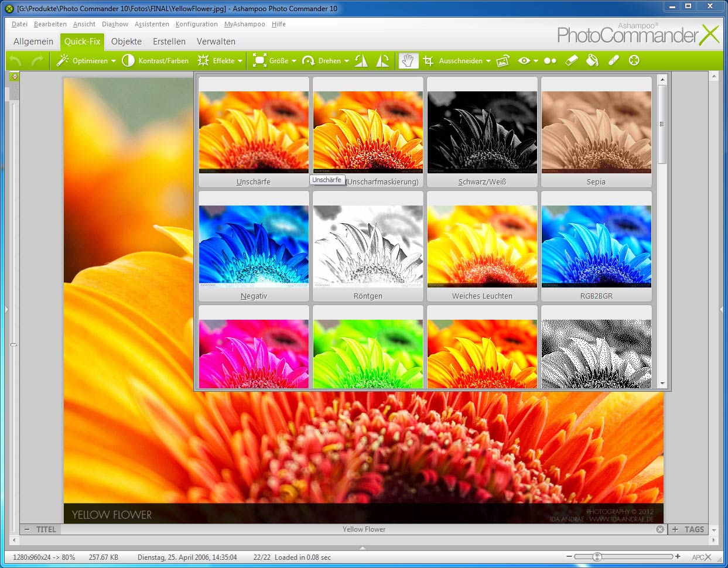Clear the Yellow Flower title field
The image size is (728, 568).
click(660, 529)
